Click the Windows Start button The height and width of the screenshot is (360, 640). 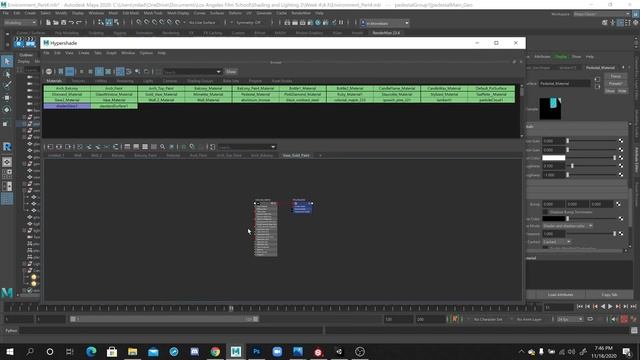(x=9, y=351)
